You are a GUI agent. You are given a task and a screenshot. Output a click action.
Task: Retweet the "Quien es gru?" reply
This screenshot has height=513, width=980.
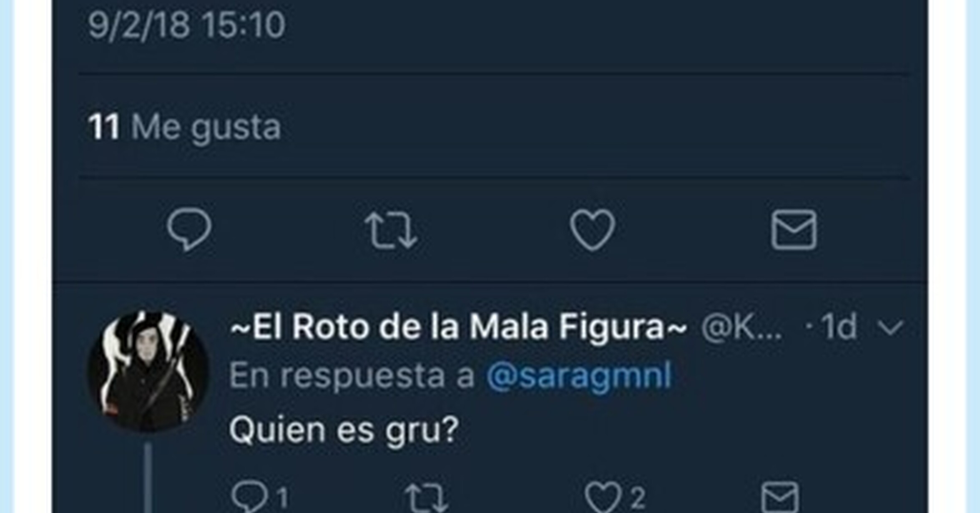(426, 498)
